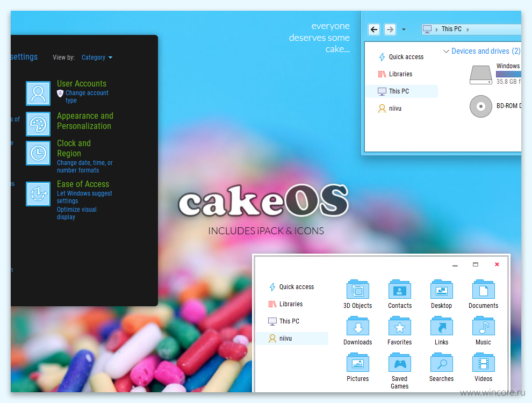This screenshot has width=532, height=403.
Task: Select the Windows drive icon
Action: pos(481,75)
